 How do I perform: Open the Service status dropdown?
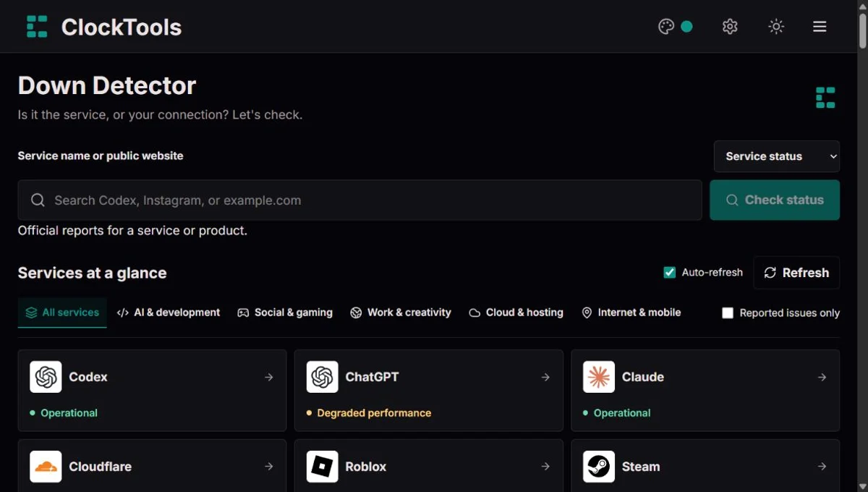777,156
